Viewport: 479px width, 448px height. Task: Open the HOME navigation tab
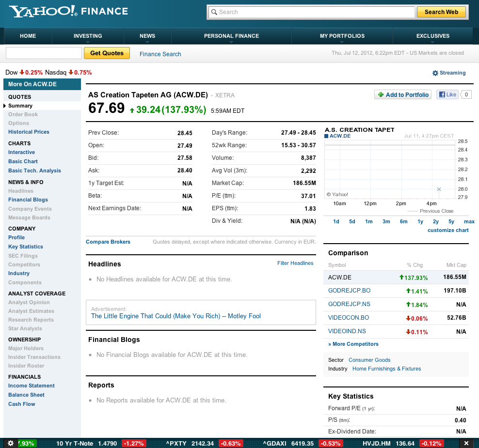(28, 36)
